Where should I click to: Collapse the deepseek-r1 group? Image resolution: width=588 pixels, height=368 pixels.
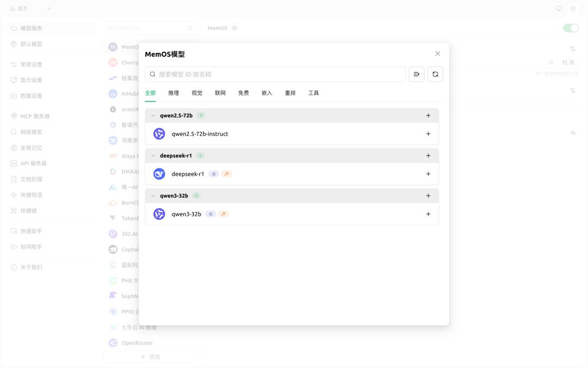[x=153, y=156]
